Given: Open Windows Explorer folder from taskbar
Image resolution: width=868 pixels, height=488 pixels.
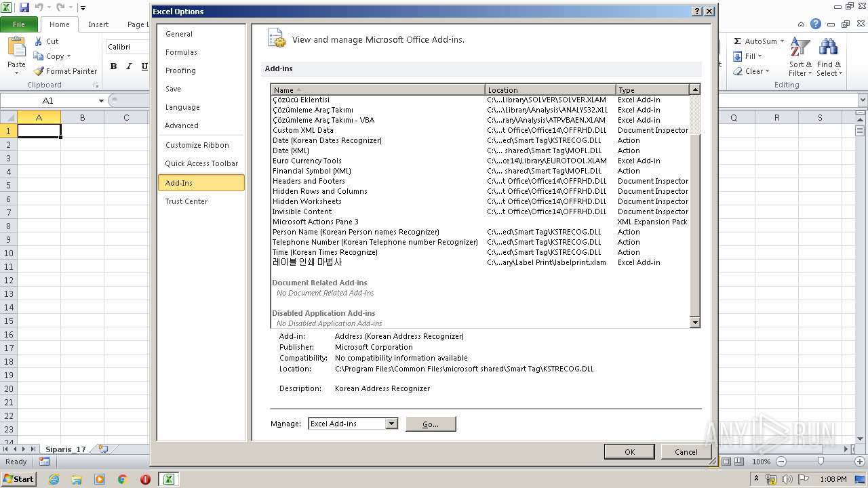Looking at the screenshot, I should [77, 479].
